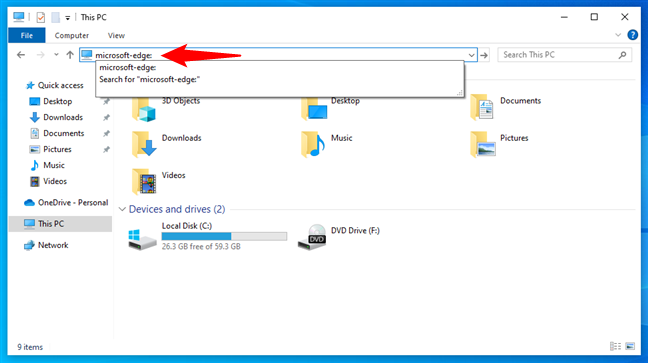This screenshot has height=363, width=648.
Task: Click the pin icon beside sidebar Desktop
Action: tap(106, 101)
